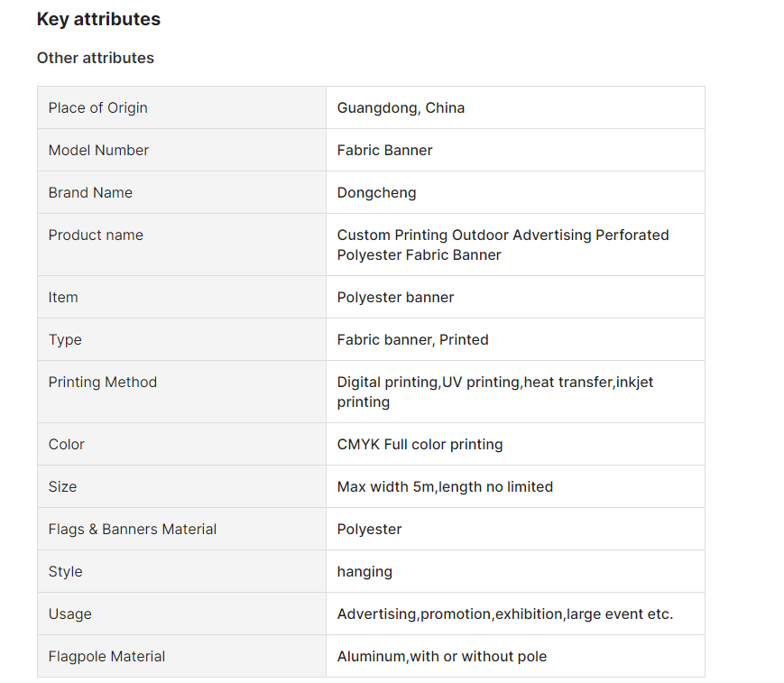Image resolution: width=784 pixels, height=683 pixels.
Task: Click the CMYK Full color printing value
Action: [420, 445]
